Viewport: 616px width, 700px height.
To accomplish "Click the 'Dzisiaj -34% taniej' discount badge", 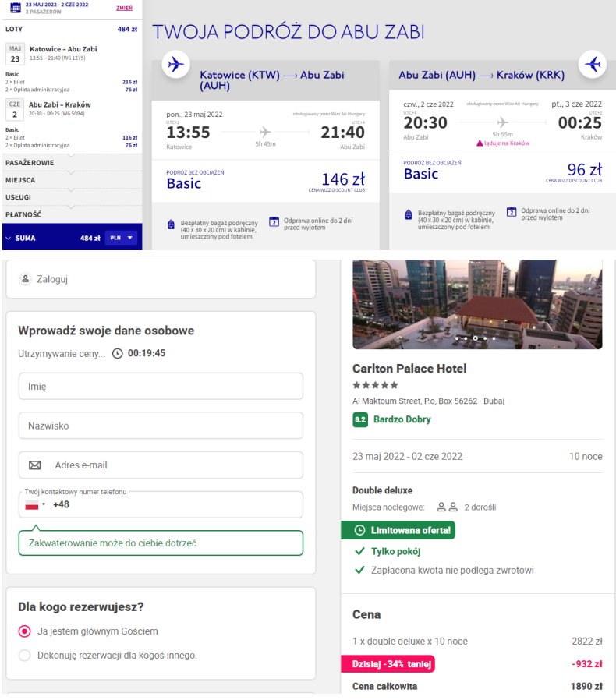I will coord(388,664).
